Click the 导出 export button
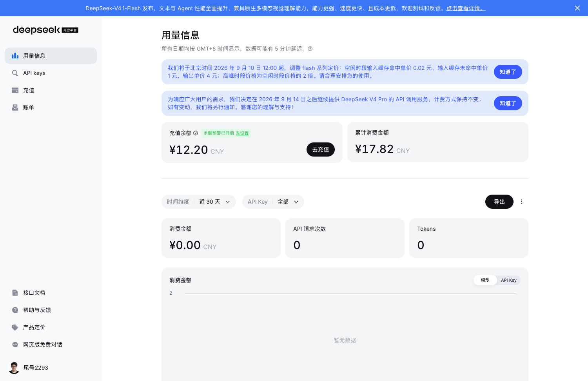Viewport: 588px width, 381px height. 499,202
